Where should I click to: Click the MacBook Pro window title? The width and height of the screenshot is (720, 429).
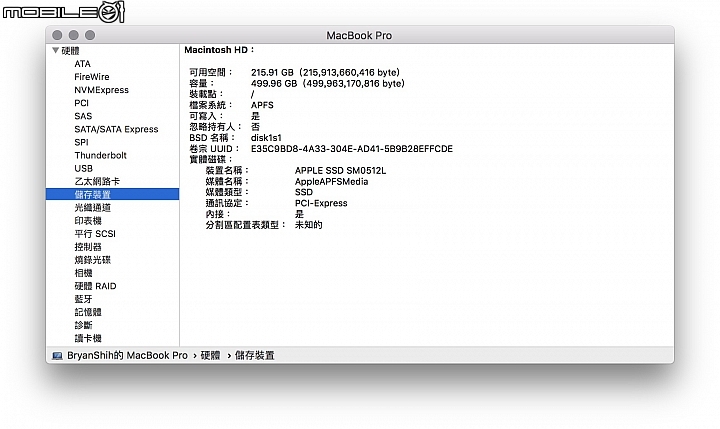(359, 35)
